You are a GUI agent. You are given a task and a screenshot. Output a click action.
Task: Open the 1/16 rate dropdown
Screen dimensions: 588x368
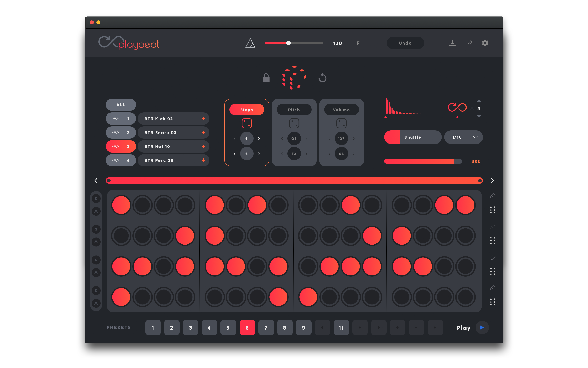[x=463, y=137]
